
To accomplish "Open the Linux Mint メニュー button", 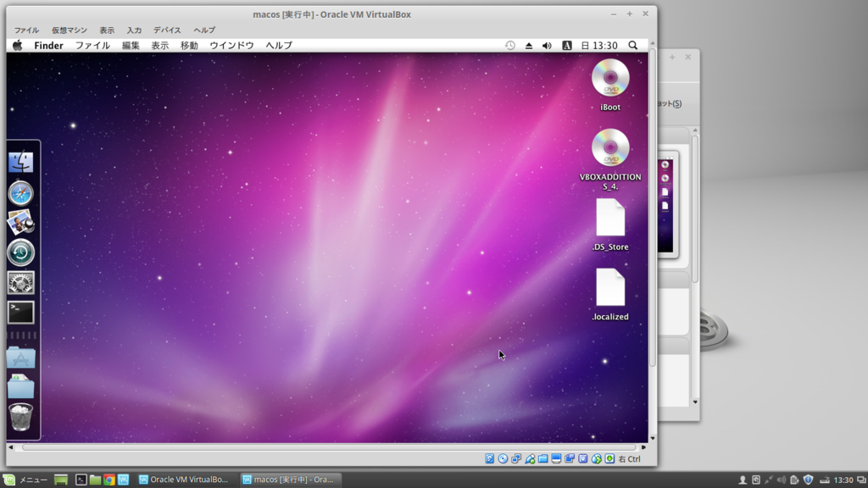I will tap(25, 480).
